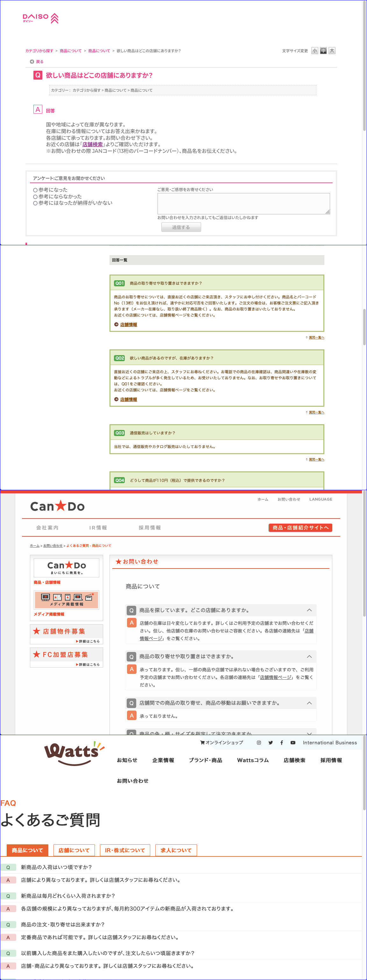Select the 参考にならなかった radio button
This screenshot has width=367, height=980.
(x=35, y=197)
